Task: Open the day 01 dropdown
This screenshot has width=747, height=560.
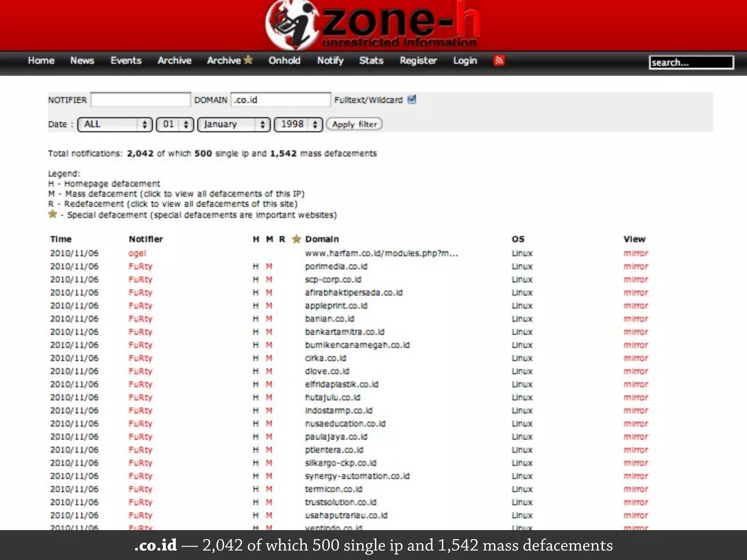Action: point(175,124)
